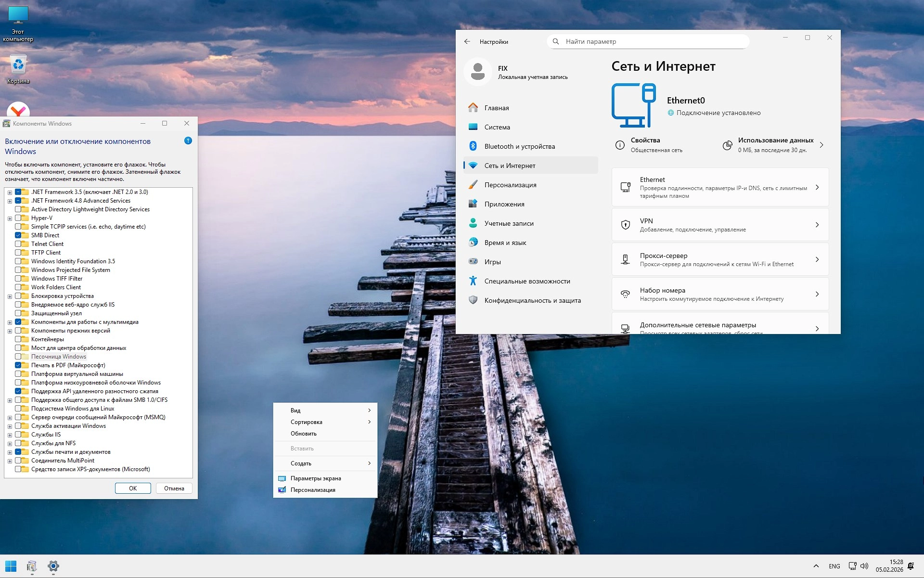
Task: Click the back arrow in Настройки window
Action: [467, 42]
